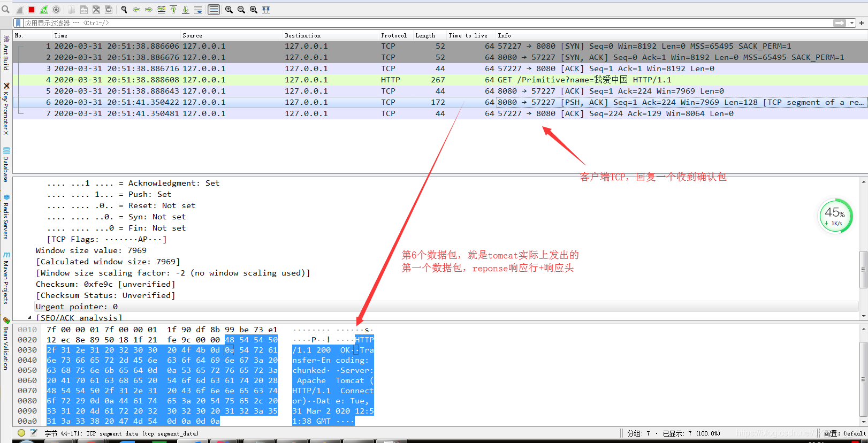Click the go to specified packet icon
The width and height of the screenshot is (868, 443).
(161, 10)
